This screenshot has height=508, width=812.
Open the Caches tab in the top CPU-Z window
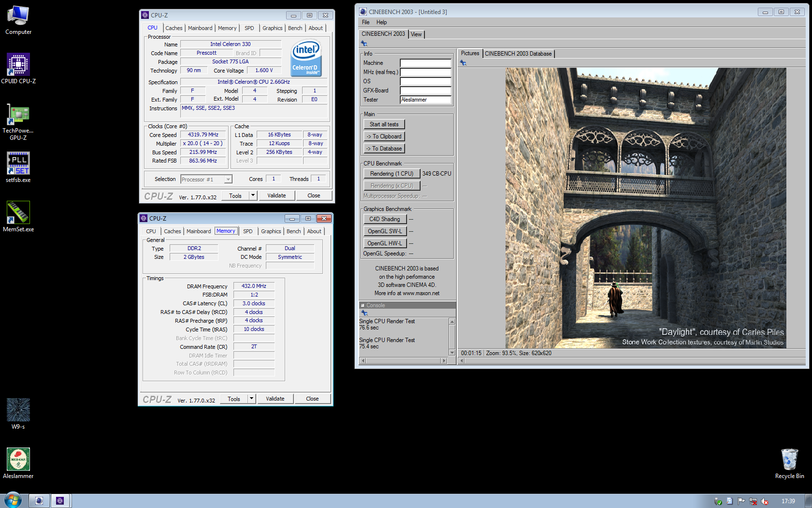(174, 28)
